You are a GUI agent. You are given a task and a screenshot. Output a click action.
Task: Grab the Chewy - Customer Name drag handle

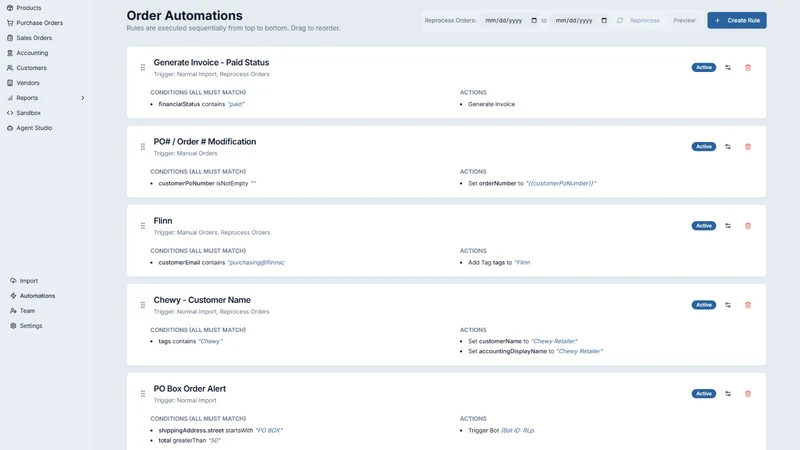[x=143, y=305]
